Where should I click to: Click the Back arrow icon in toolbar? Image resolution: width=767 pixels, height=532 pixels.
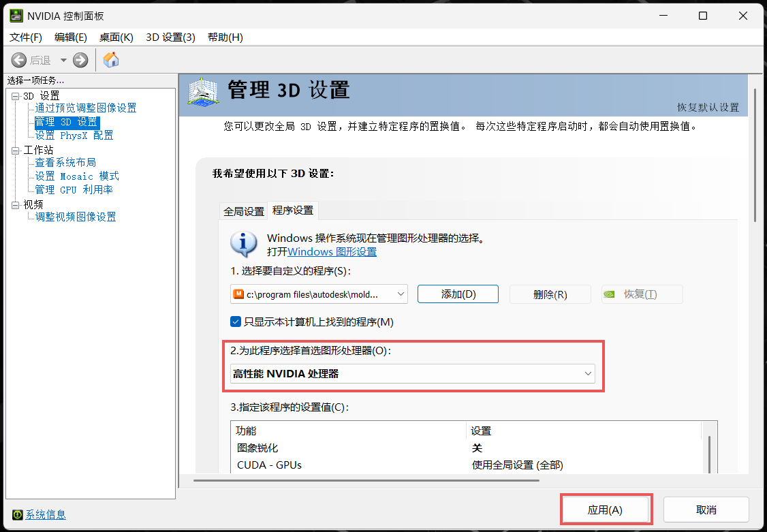click(x=19, y=60)
